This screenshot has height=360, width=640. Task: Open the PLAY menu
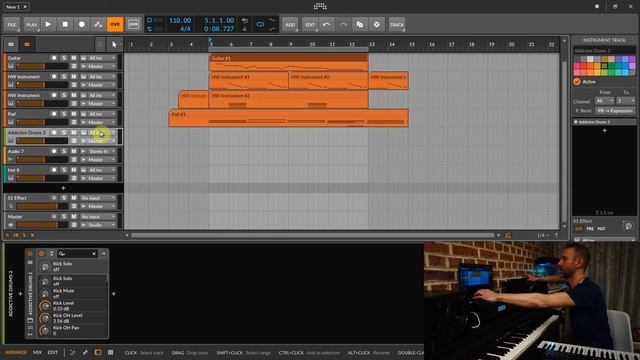[x=31, y=24]
